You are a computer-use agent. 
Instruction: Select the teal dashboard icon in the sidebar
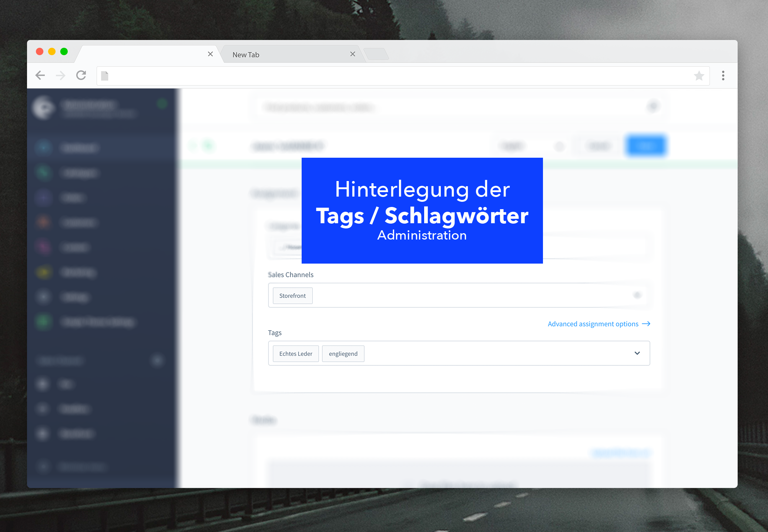click(x=44, y=148)
